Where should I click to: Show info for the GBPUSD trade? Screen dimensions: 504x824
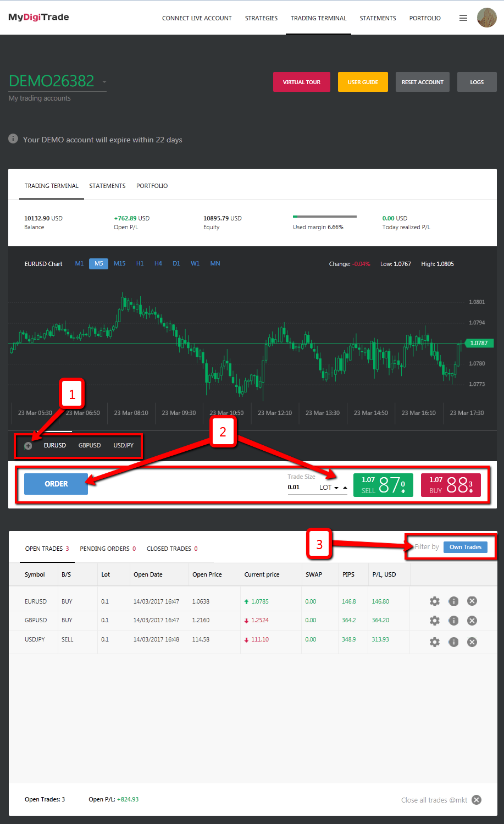click(453, 621)
